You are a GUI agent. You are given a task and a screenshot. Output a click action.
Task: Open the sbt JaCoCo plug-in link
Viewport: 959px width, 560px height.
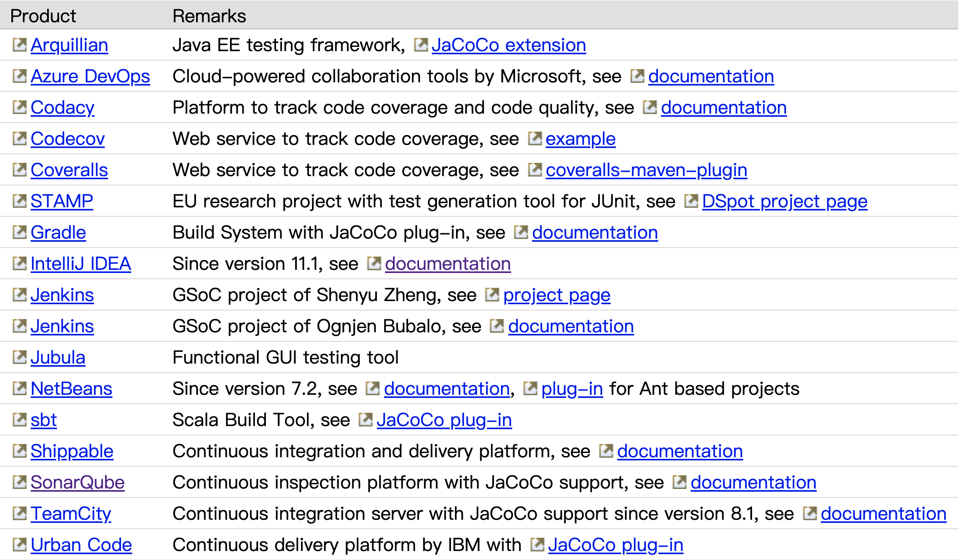click(444, 420)
